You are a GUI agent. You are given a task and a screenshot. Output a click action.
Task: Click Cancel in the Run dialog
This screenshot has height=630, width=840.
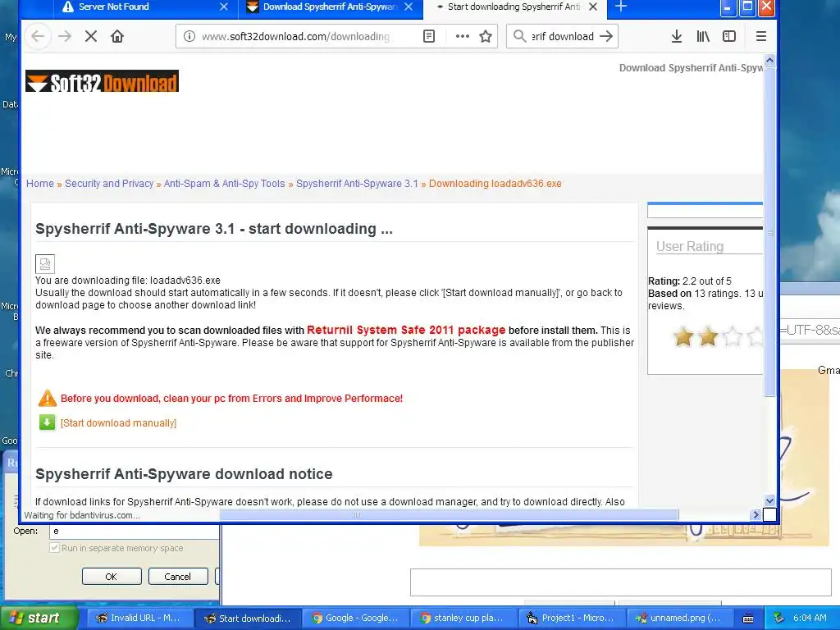[178, 577]
